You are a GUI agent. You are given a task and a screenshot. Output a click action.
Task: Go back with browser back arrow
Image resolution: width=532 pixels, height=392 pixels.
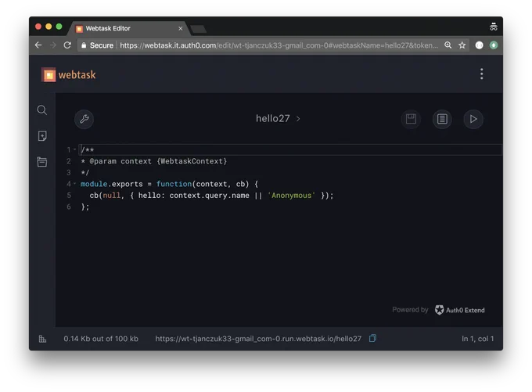coord(38,45)
